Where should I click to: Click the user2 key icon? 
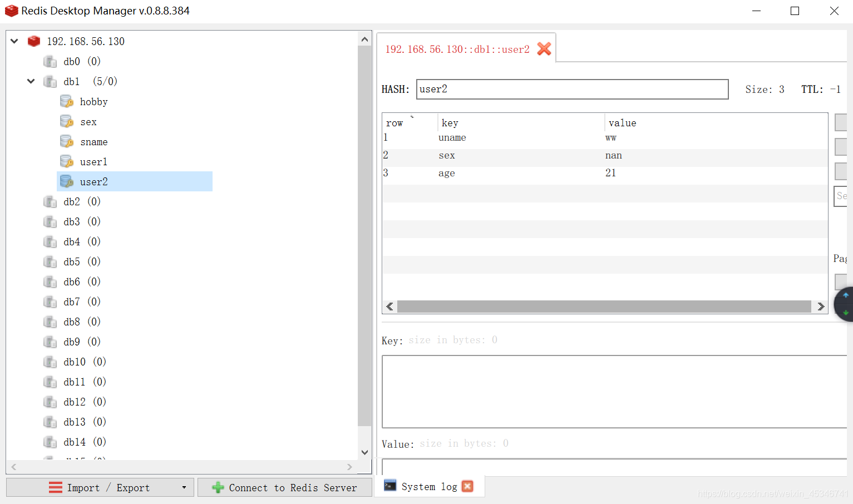(67, 181)
